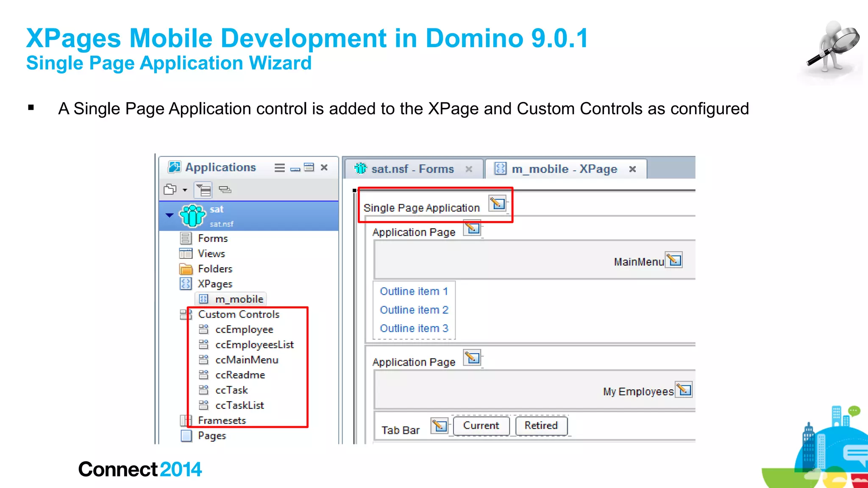Collapse the sat application tree
Viewport: 868px width, 488px height.
tap(170, 215)
